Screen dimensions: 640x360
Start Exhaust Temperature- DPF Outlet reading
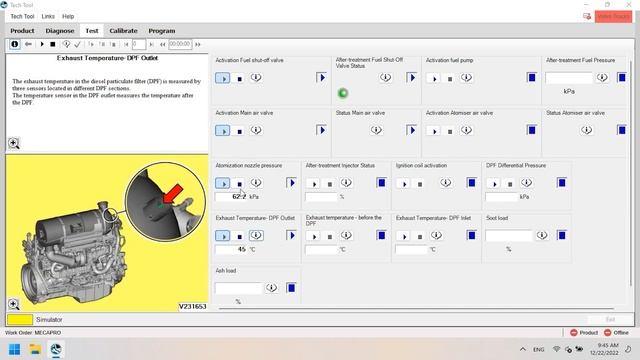(x=222, y=236)
